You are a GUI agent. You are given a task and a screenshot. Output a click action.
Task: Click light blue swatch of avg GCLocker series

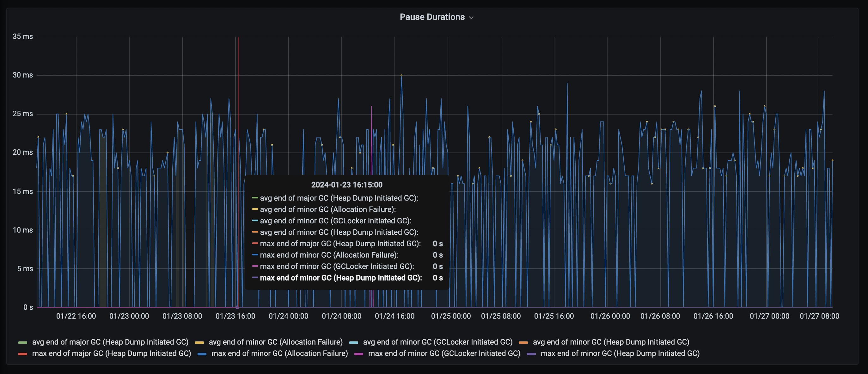[353, 343]
